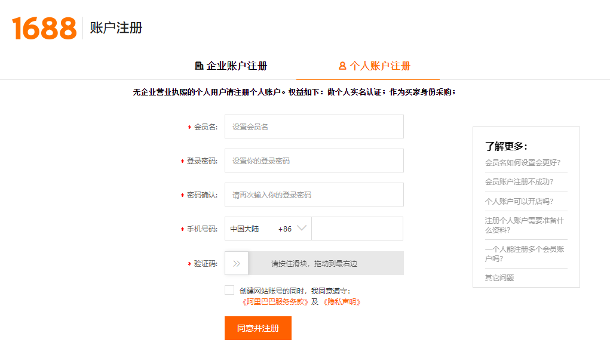Viewport: 610px width, 364px height.
Task: Focus the 密码确认 input field
Action: (x=314, y=195)
